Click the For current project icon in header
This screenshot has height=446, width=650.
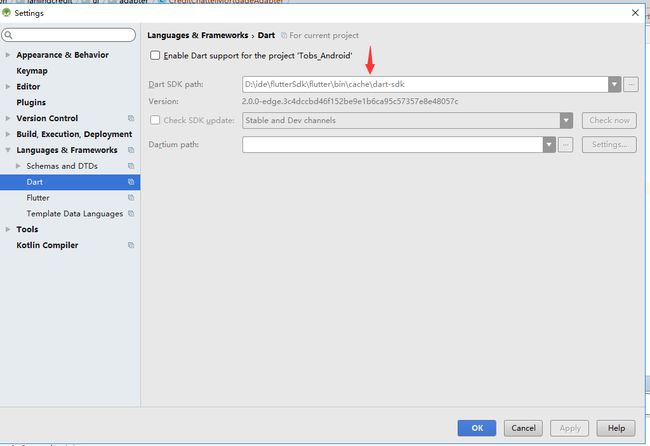pyautogui.click(x=284, y=36)
